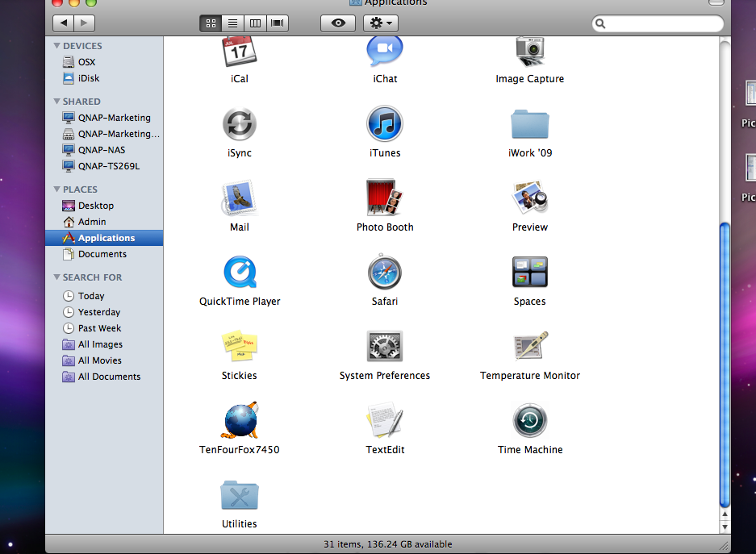
Task: Open the All Movies smart folder
Action: 104,360
